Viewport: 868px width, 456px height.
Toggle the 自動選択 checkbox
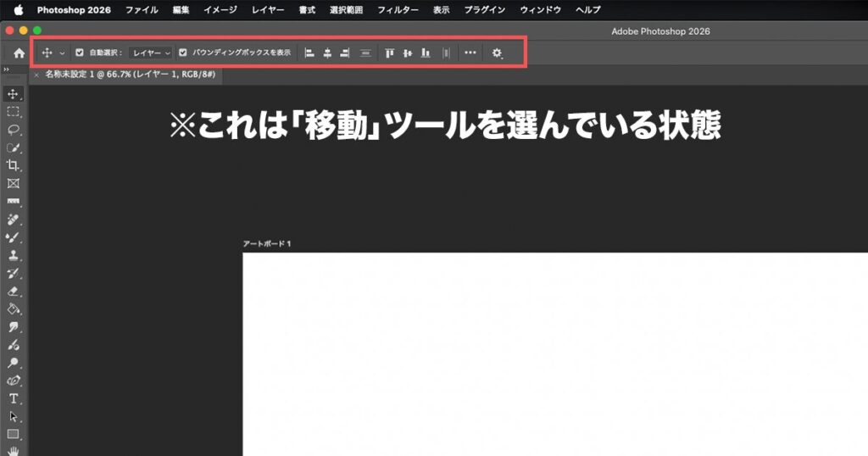pyautogui.click(x=80, y=53)
